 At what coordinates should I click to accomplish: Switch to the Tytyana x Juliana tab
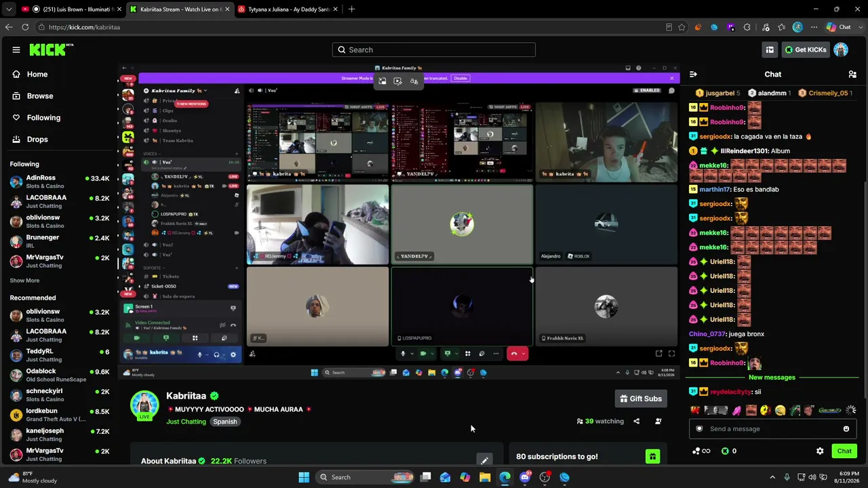[x=287, y=9]
